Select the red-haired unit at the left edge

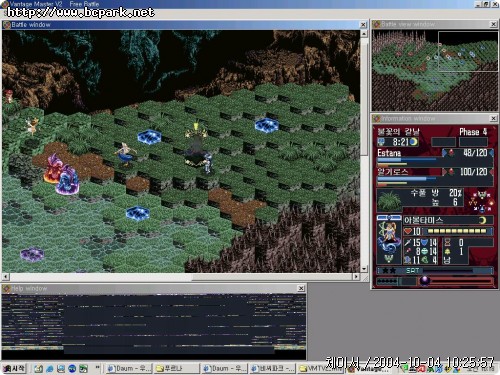point(8,97)
